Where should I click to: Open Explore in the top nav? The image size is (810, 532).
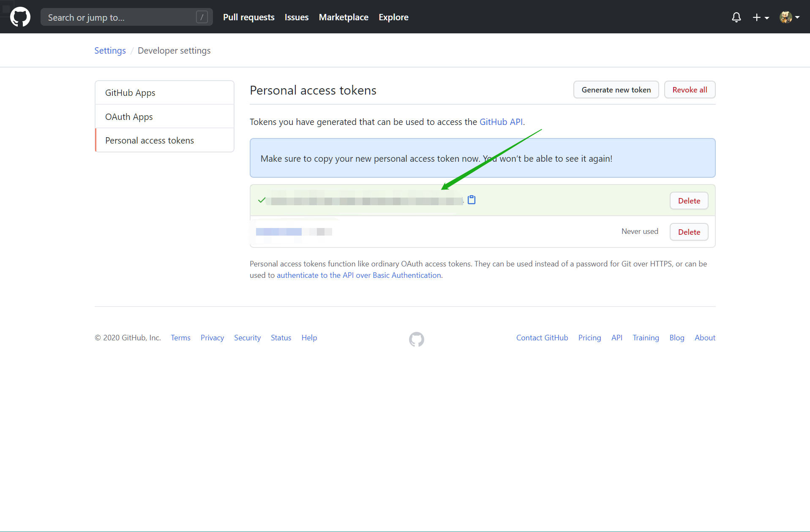393,17
